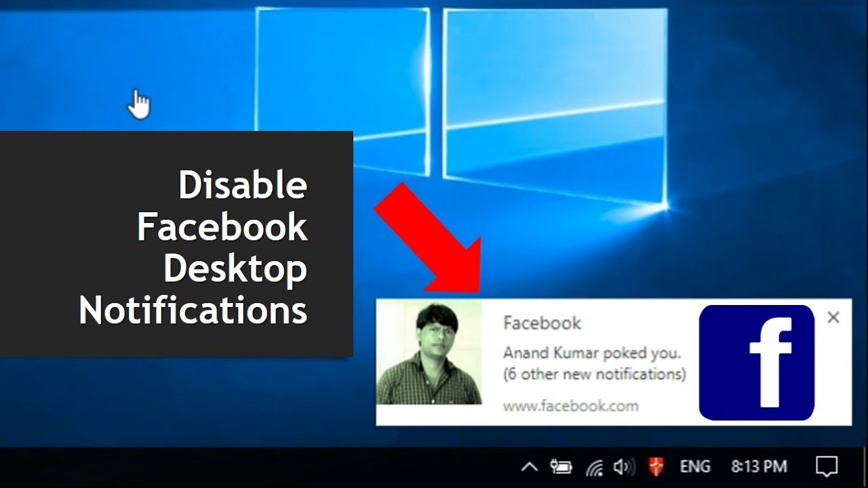
Task: Show hidden tray icons chevron
Action: [x=529, y=467]
